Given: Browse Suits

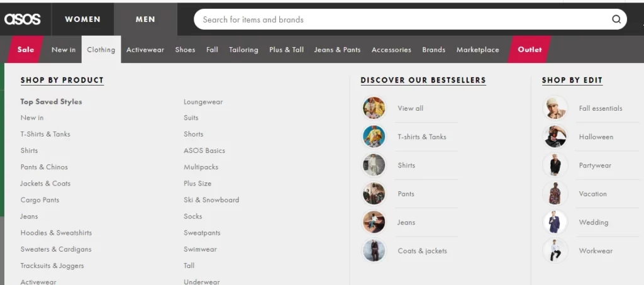Looking at the screenshot, I should 191,118.
